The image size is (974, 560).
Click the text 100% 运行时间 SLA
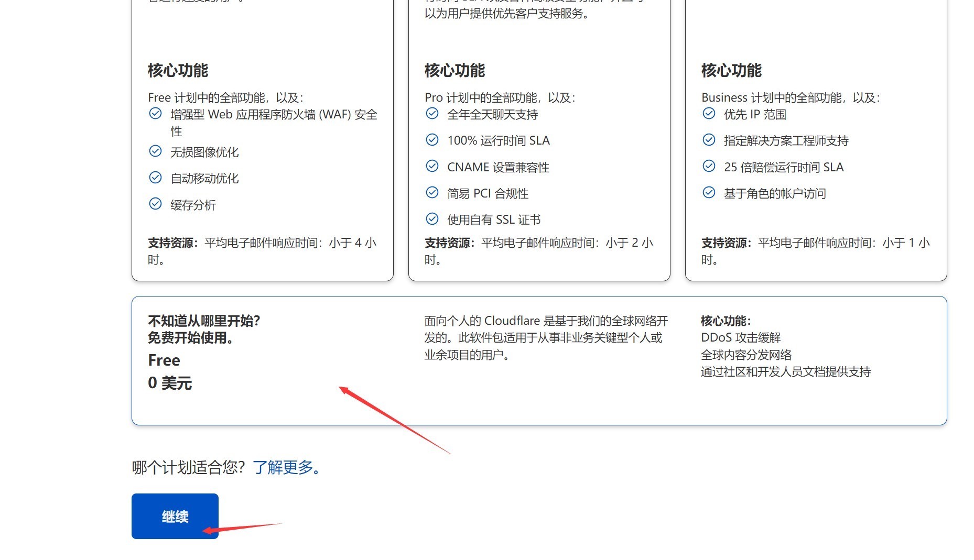click(499, 140)
